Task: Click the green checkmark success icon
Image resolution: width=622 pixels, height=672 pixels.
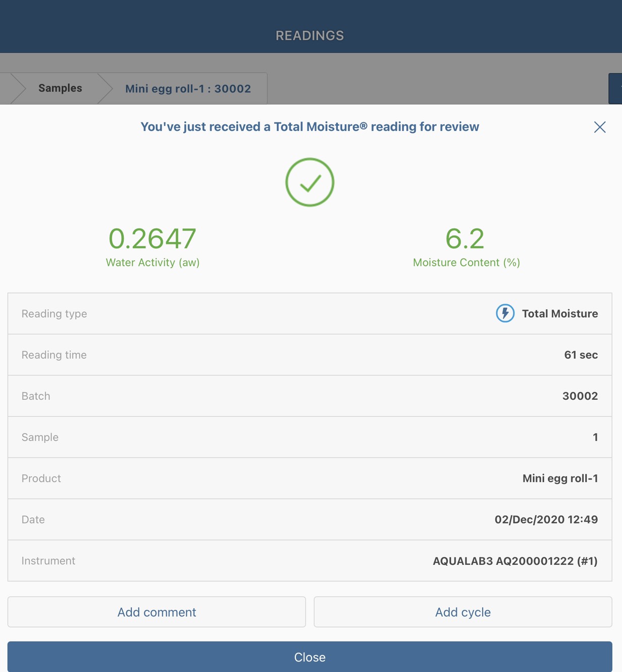Action: click(309, 182)
